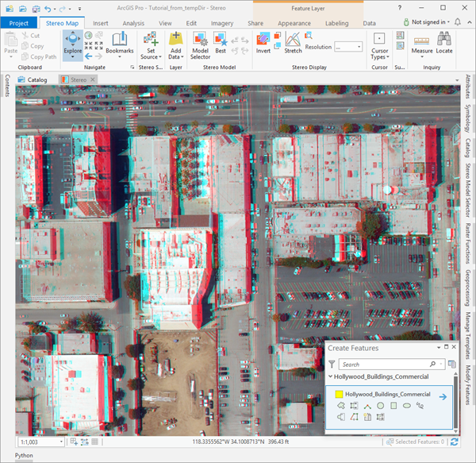The image size is (476, 463).
Task: Open the Project tab
Action: [18, 23]
